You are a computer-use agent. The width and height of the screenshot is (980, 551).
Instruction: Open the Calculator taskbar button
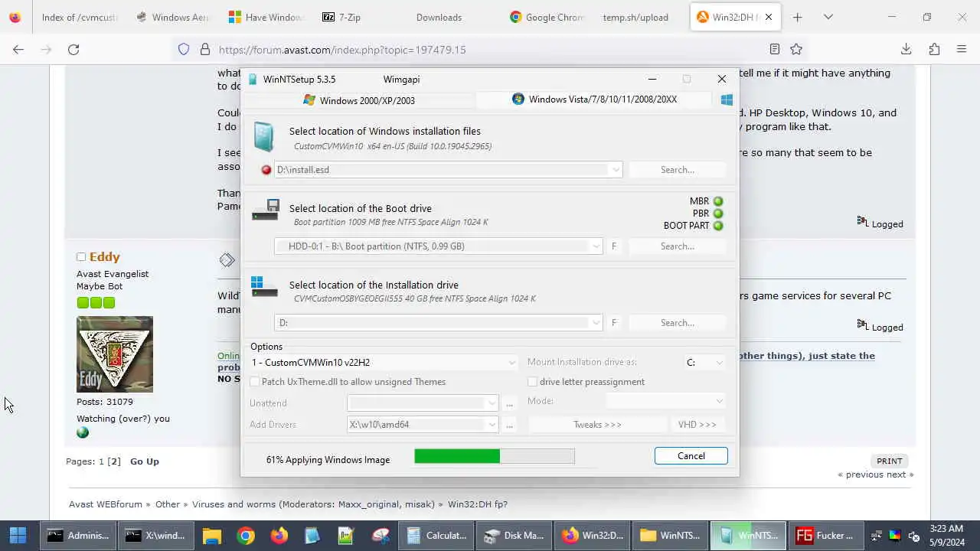pyautogui.click(x=437, y=535)
